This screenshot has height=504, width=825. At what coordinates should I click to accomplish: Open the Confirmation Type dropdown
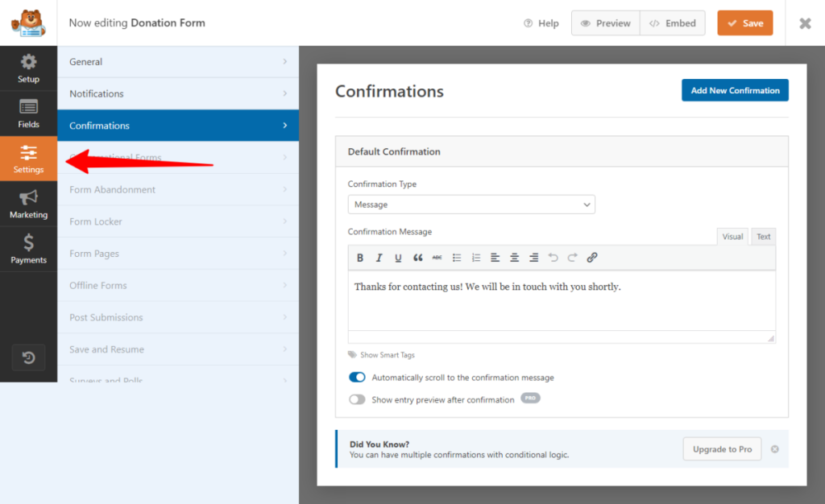471,204
